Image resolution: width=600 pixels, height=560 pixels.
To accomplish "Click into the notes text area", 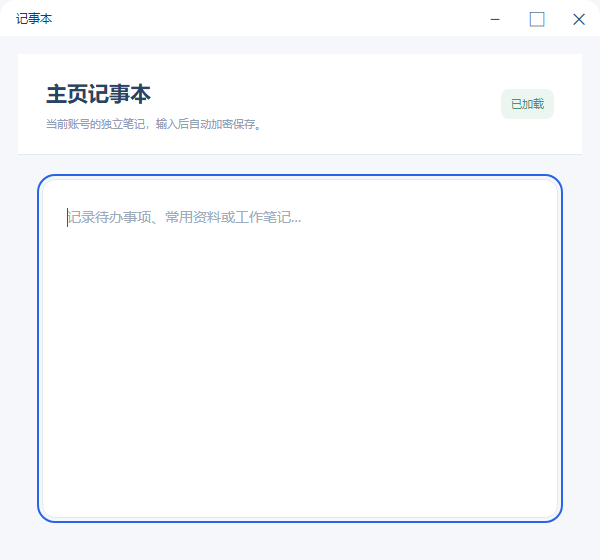I will coord(300,348).
